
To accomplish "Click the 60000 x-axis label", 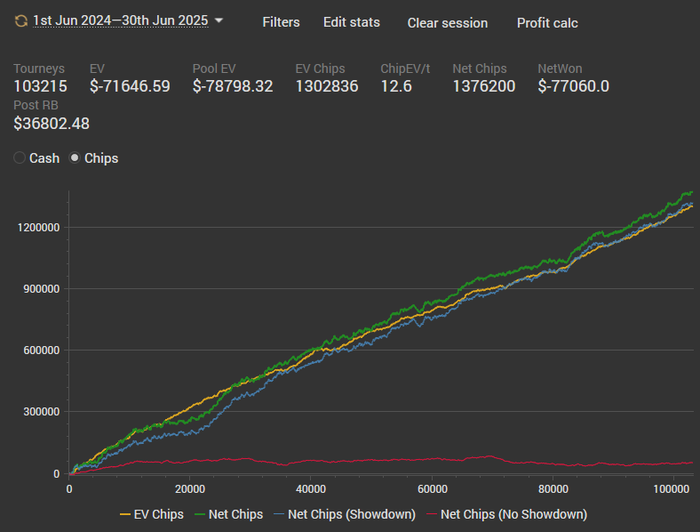I will pos(432,489).
